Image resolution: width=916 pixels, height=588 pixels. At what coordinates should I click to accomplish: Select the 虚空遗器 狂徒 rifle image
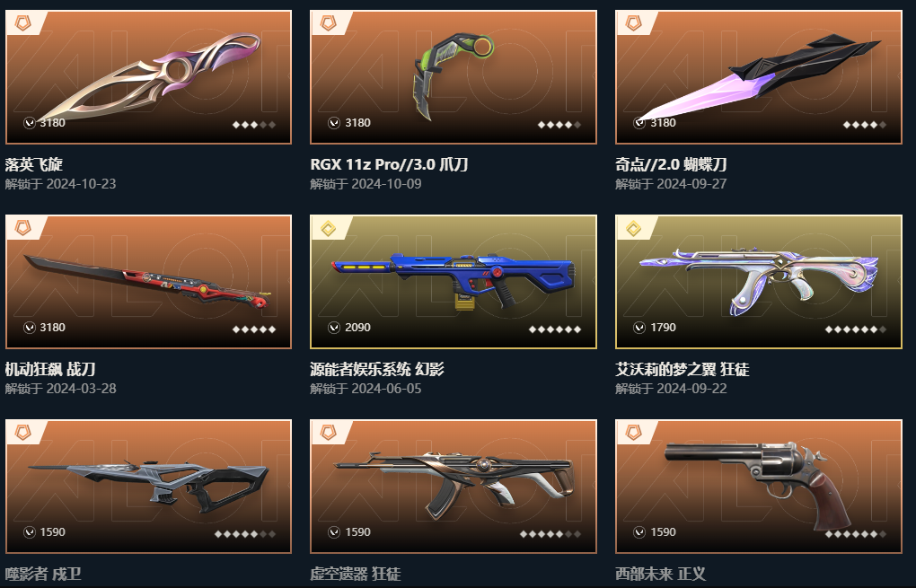pyautogui.click(x=454, y=487)
